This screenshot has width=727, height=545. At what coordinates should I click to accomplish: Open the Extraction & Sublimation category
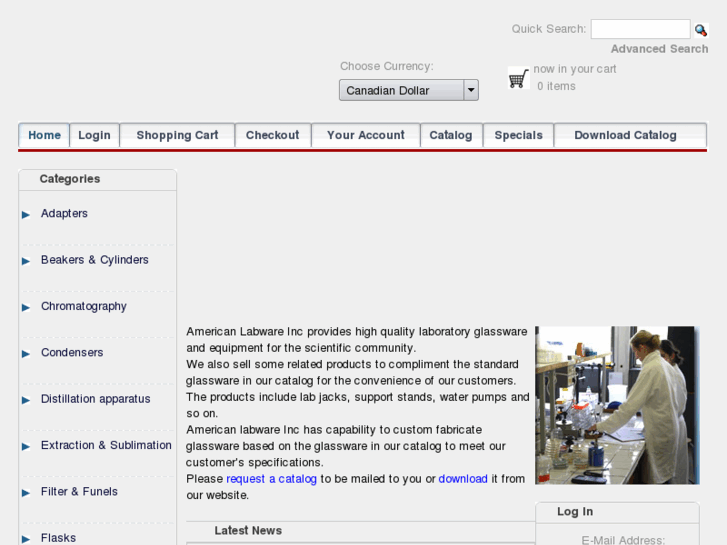(x=106, y=445)
